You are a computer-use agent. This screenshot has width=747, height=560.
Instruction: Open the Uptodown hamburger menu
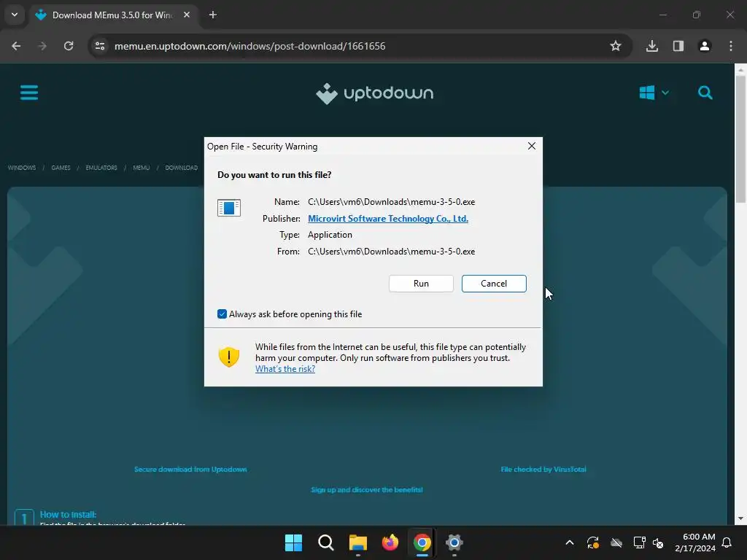pyautogui.click(x=29, y=93)
